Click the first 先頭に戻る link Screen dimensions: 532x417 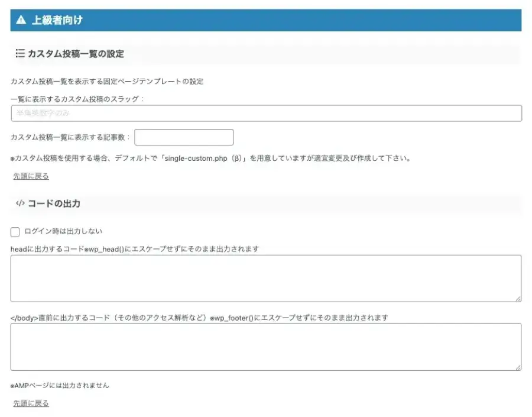click(30, 176)
